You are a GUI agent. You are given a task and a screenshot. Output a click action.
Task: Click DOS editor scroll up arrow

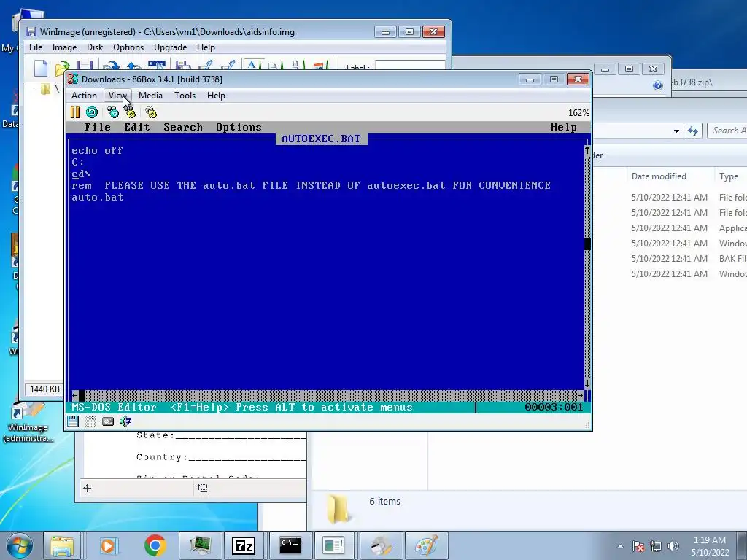click(x=587, y=150)
